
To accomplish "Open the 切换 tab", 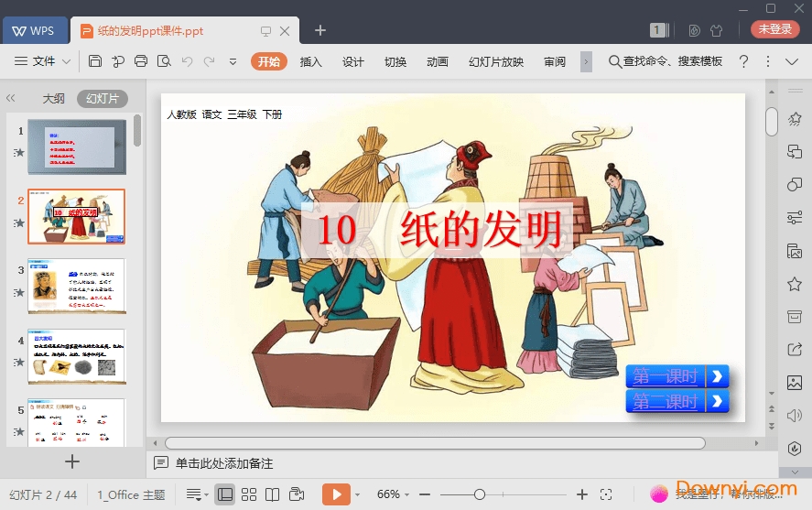I will coord(395,61).
